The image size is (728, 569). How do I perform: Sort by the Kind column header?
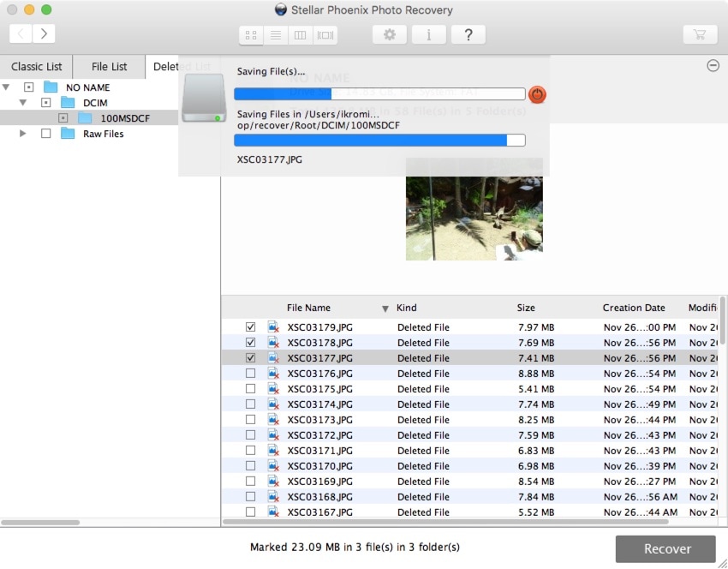tap(406, 308)
